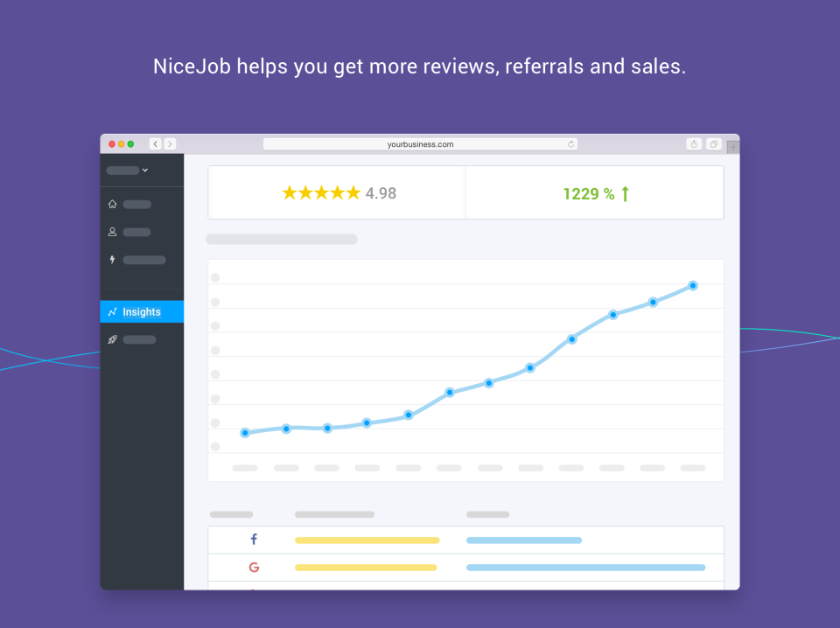840x628 pixels.
Task: Open the rocket icon sidebar item
Action: tap(113, 339)
